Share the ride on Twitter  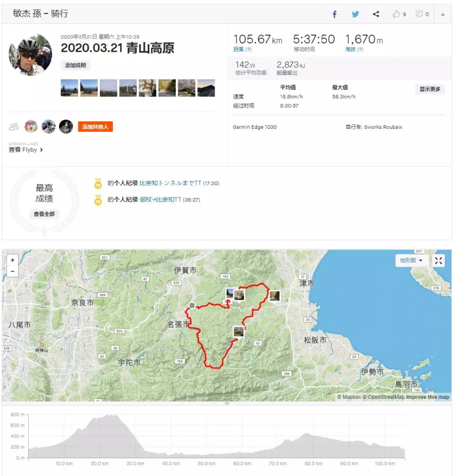[x=355, y=14]
